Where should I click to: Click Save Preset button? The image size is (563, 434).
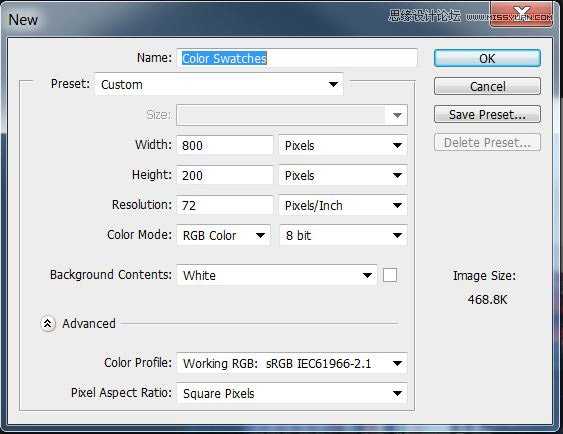click(487, 115)
